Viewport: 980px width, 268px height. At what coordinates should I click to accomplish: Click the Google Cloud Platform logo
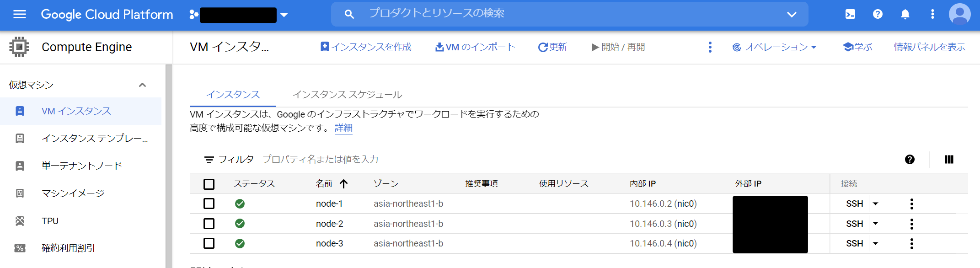pos(107,15)
